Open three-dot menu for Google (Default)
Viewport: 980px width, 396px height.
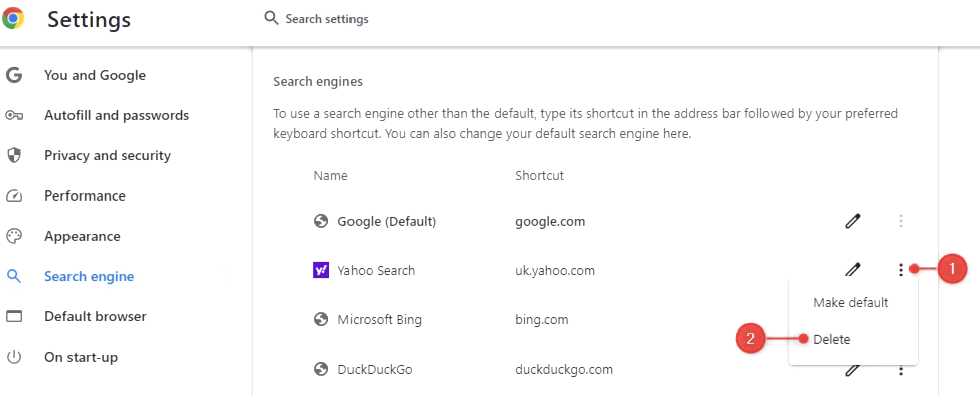(x=901, y=221)
